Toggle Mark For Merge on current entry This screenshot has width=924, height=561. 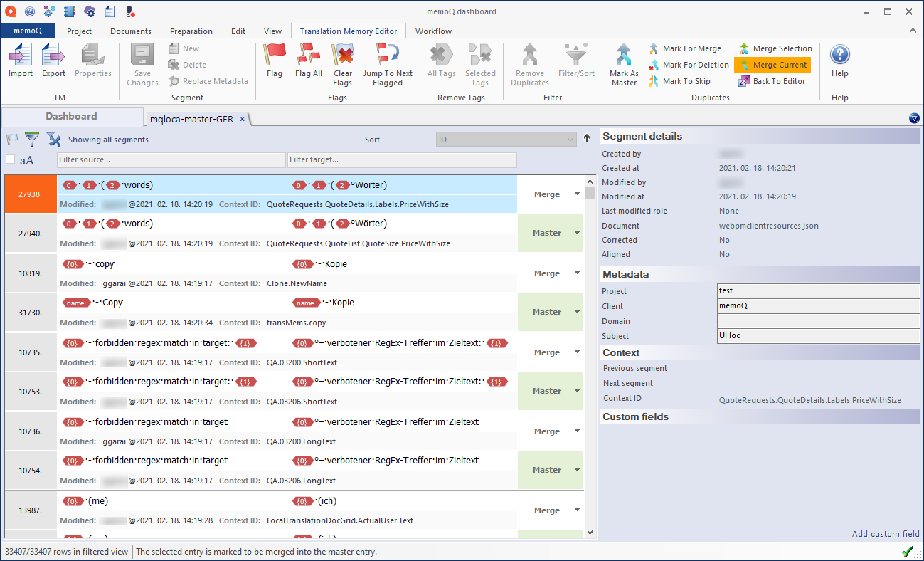[686, 48]
